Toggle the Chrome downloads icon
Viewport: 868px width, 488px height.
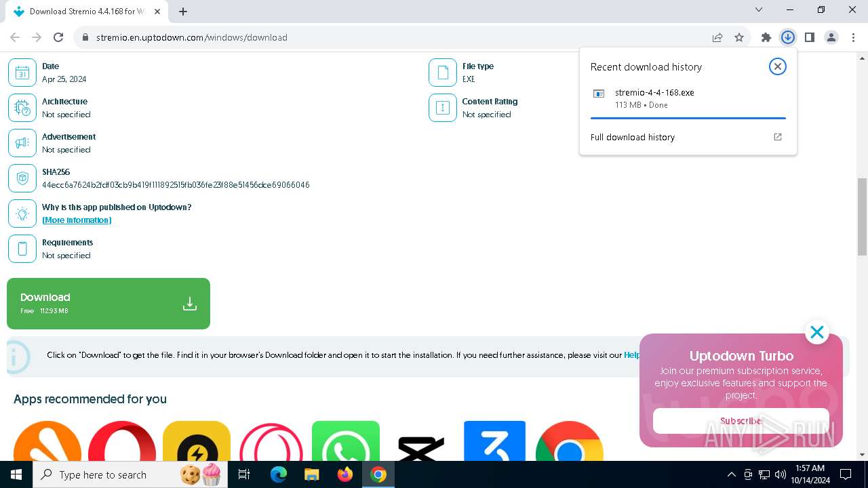point(788,37)
